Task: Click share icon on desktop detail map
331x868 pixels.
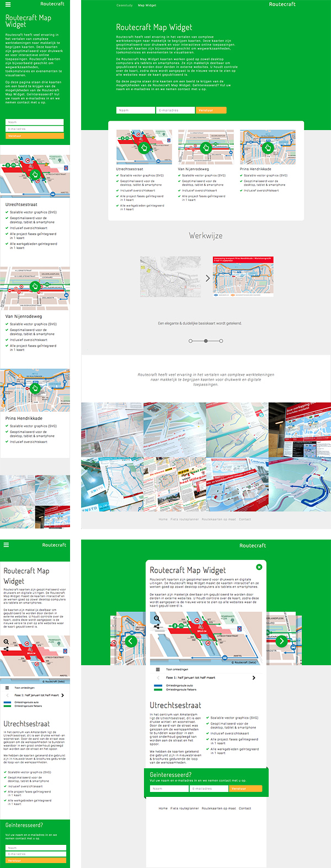Action: (157, 626)
